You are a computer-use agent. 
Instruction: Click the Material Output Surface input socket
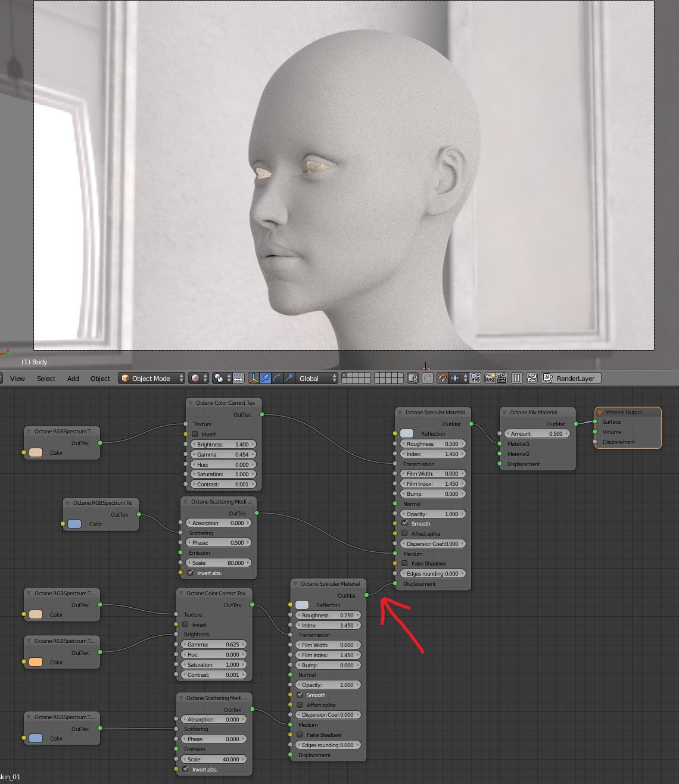pos(595,421)
